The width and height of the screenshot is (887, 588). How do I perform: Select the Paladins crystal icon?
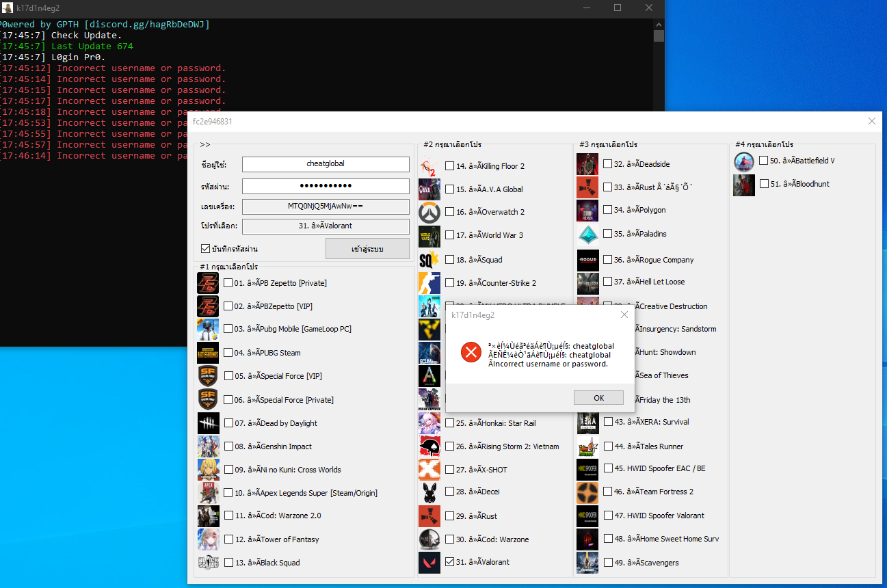point(587,234)
